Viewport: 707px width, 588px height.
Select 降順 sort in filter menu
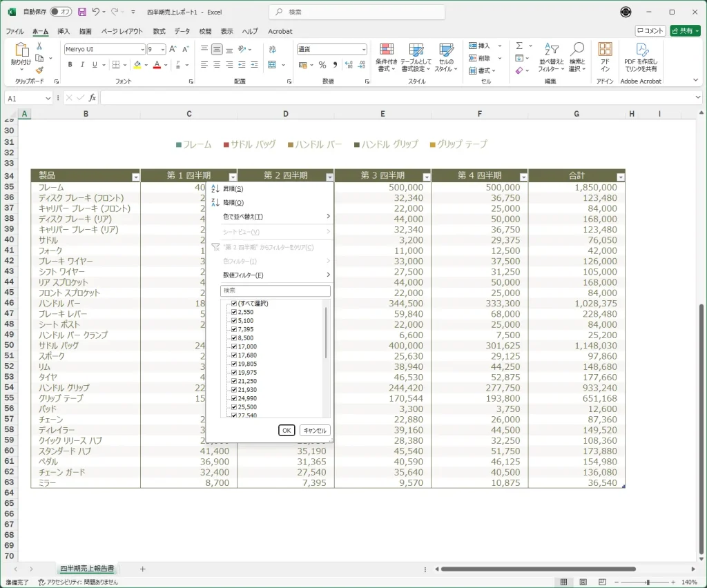coord(233,203)
